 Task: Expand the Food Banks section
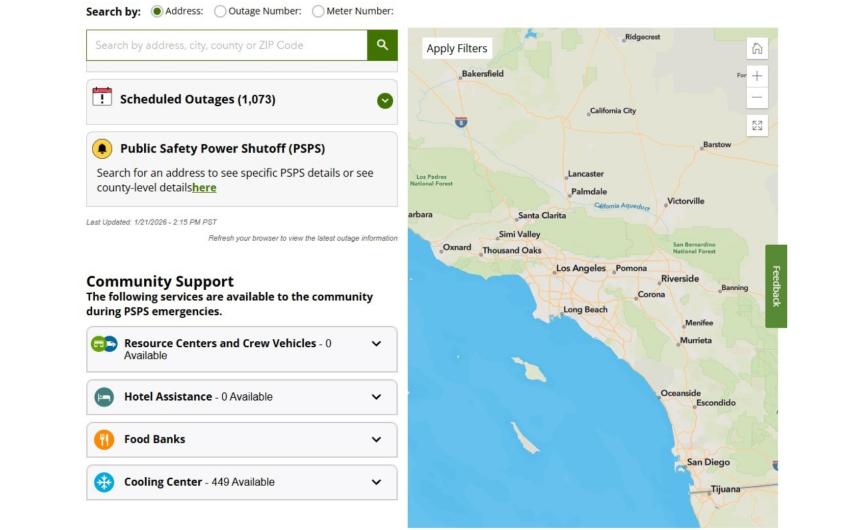tap(376, 440)
